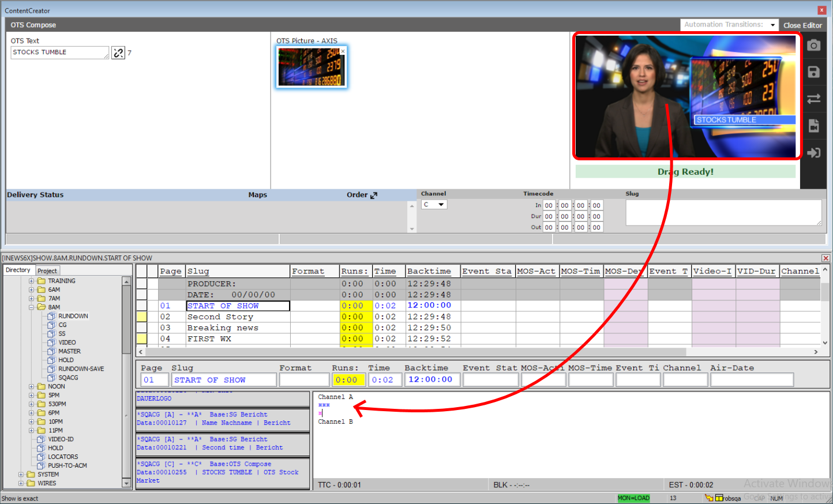Image resolution: width=833 pixels, height=504 pixels.
Task: Click the Order pop-out arrow icon
Action: (x=374, y=195)
